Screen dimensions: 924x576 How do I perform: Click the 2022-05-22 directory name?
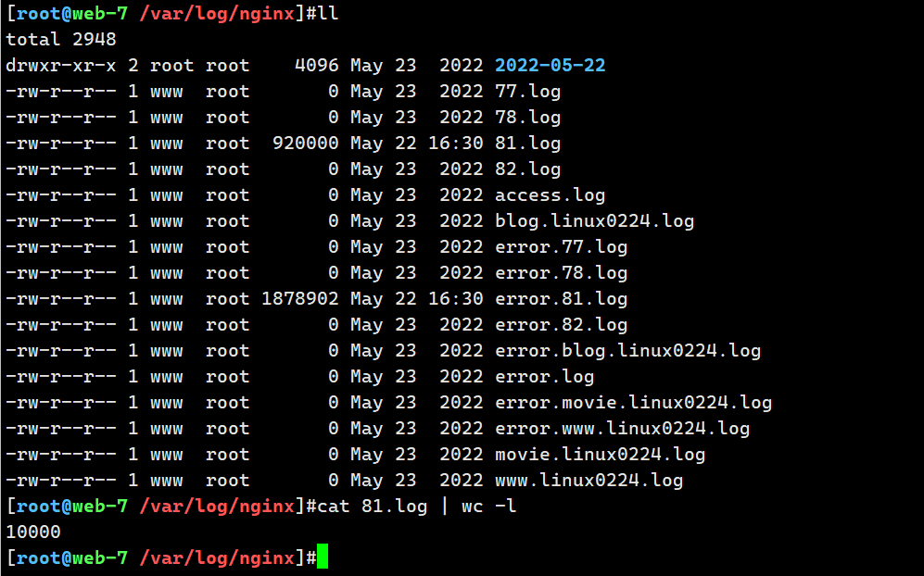550,66
